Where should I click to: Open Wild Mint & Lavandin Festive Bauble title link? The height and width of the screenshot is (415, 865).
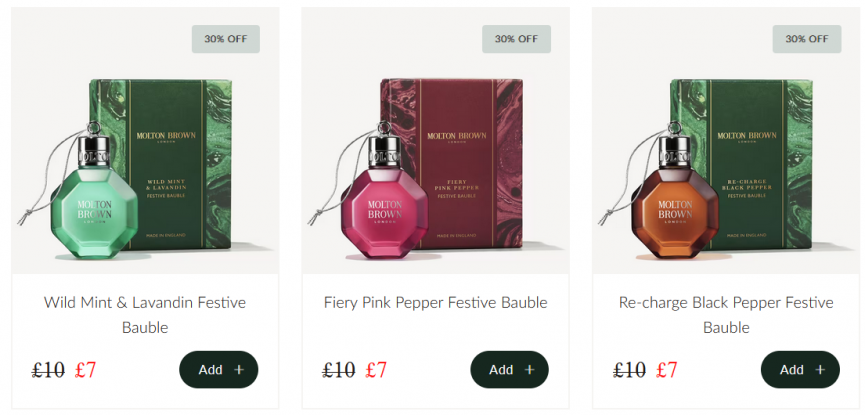[x=145, y=315]
